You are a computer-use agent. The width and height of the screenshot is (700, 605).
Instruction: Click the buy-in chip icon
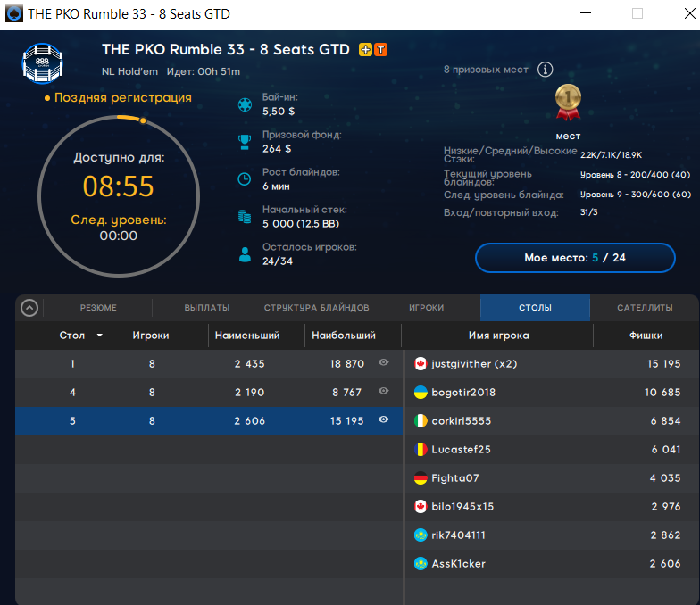coord(245,105)
